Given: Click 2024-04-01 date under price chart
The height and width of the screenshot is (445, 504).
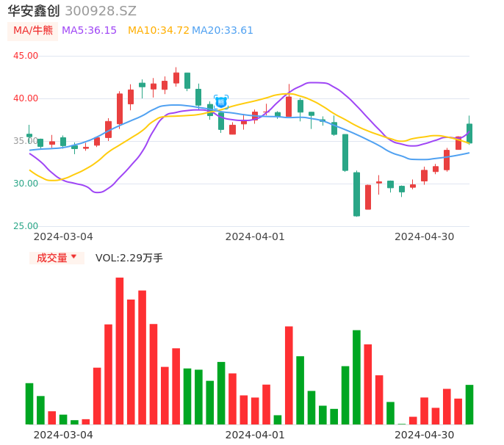Looking at the screenshot, I should tap(255, 236).
